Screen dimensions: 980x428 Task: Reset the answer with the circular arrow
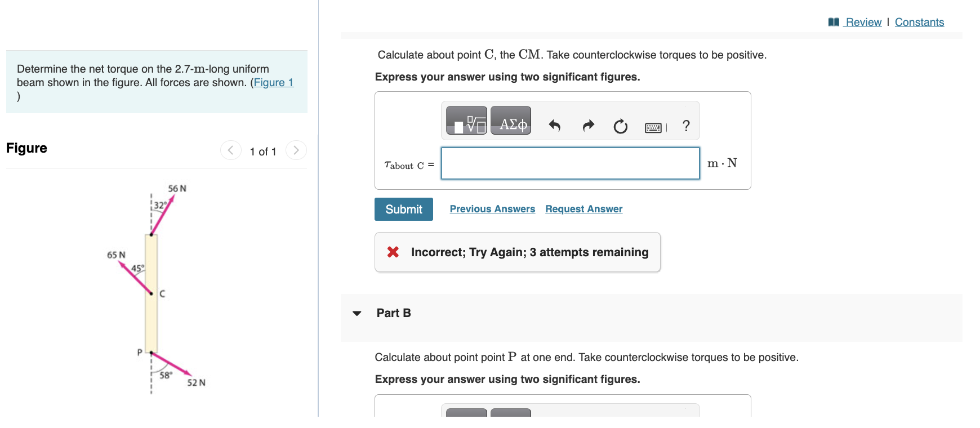[621, 126]
